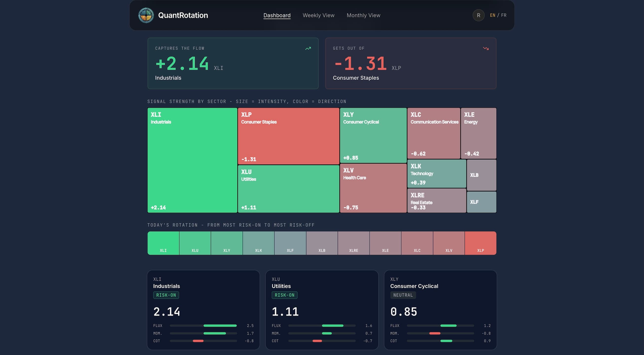Click the QuantRotation logo icon
644x355 pixels.
click(x=146, y=15)
